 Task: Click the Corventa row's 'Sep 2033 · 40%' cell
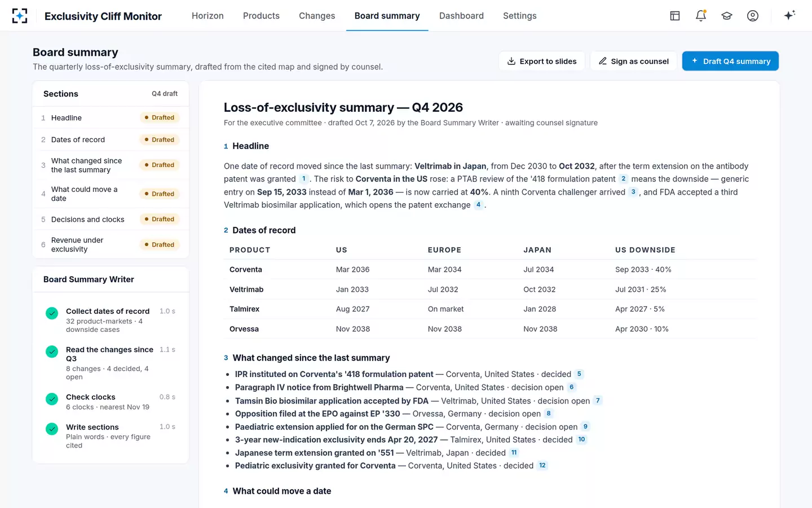[x=643, y=270]
